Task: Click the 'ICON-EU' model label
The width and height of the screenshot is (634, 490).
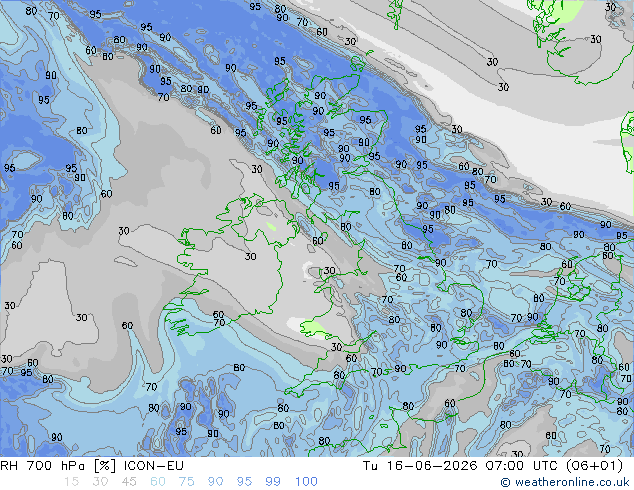Action: coord(154,466)
